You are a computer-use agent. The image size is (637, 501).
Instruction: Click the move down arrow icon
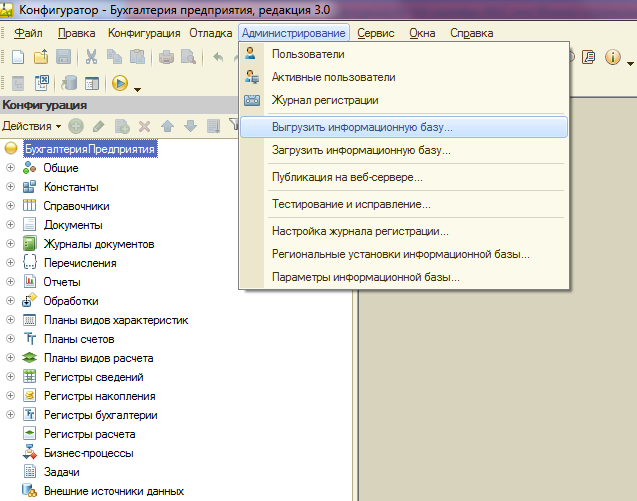[190, 126]
